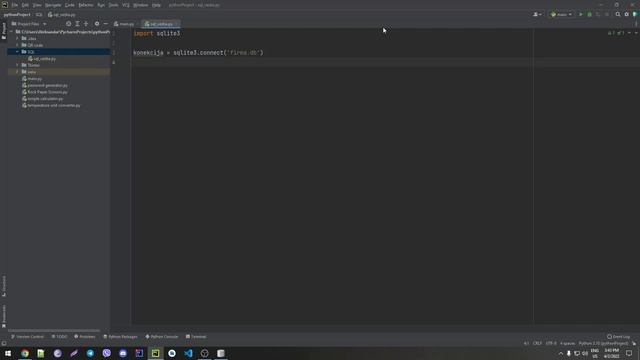Open the Windows Start menu

8,353
